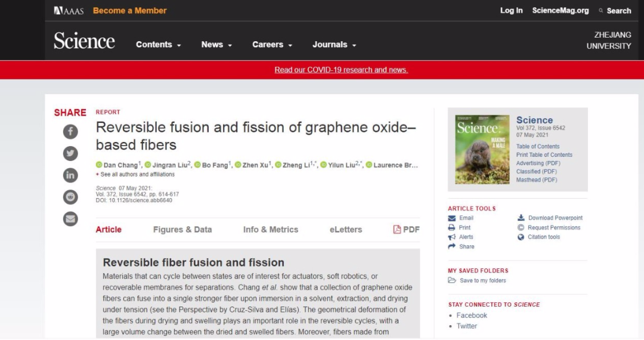Click the Facebook link under Stay Connected
Viewport: 644px width, 340px height.
click(472, 316)
